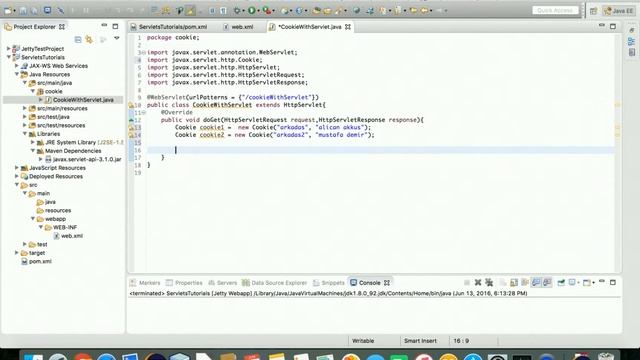Click the Save toolbar icon

pyautogui.click(x=23, y=11)
